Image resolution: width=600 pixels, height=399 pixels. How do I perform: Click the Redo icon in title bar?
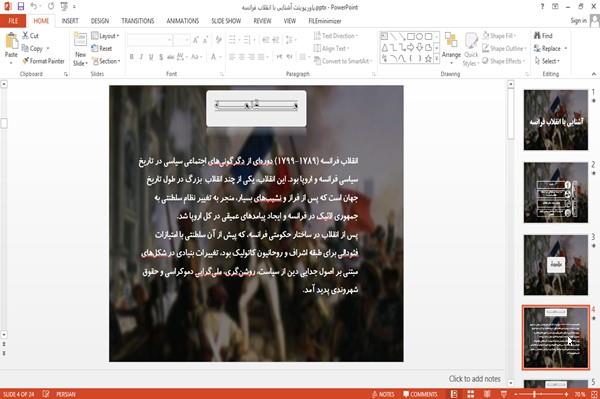coord(51,7)
